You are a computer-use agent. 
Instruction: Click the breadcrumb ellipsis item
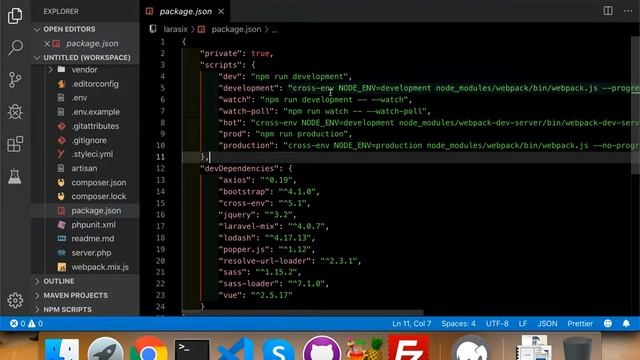click(x=275, y=29)
